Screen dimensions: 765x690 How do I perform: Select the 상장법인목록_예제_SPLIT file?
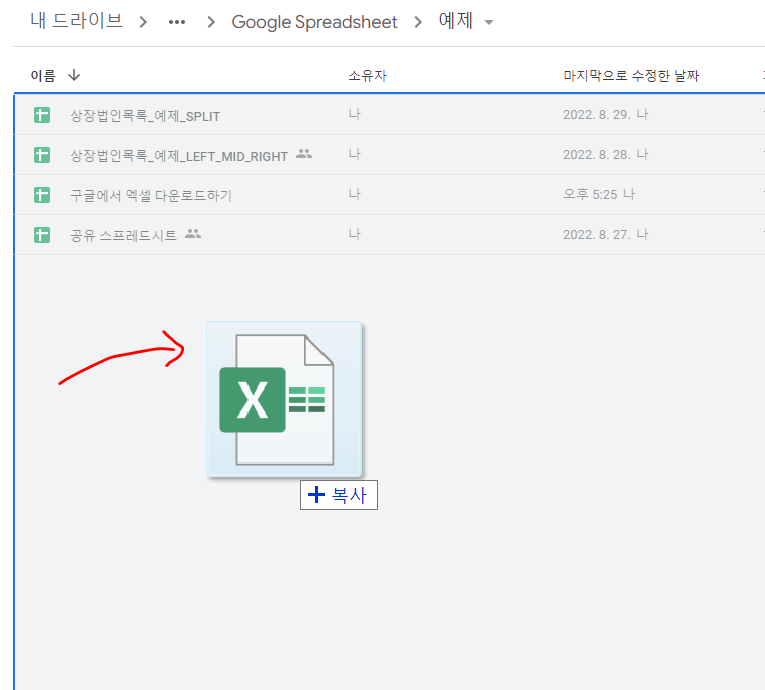pyautogui.click(x=145, y=116)
